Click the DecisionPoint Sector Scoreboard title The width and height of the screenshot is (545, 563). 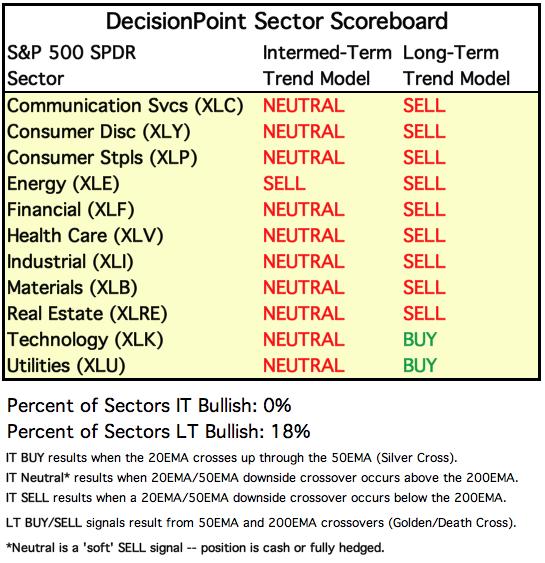276,22
